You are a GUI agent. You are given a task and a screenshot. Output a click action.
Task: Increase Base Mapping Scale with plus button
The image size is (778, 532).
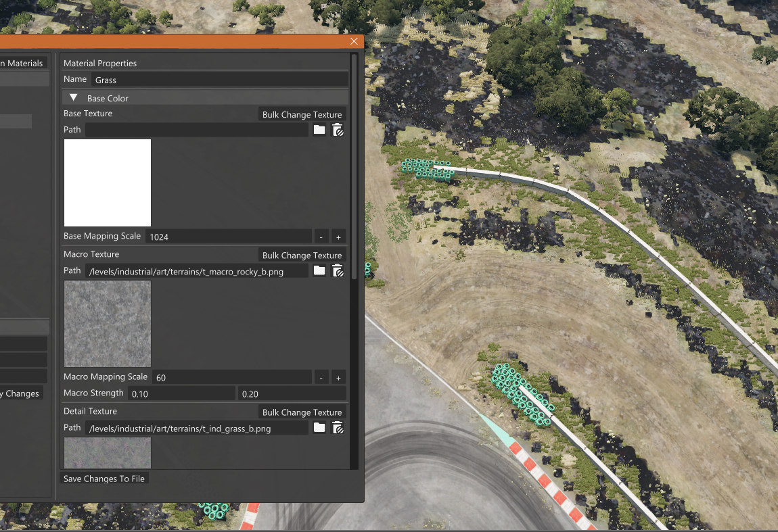click(338, 237)
